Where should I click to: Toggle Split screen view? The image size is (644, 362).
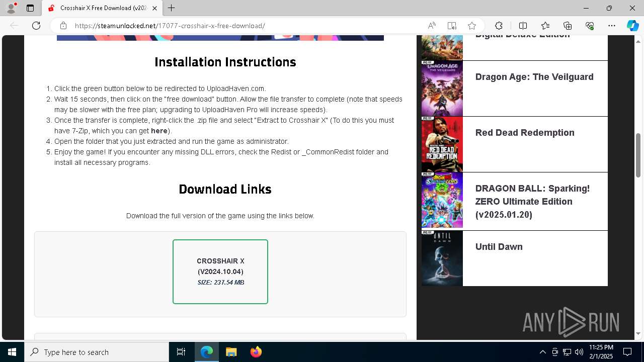[x=523, y=26]
